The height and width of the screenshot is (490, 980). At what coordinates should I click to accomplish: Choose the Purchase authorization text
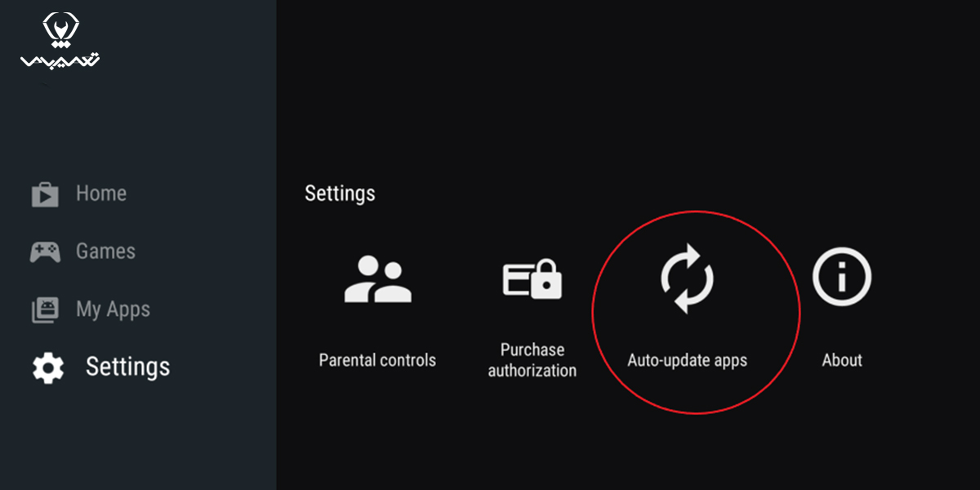[532, 360]
